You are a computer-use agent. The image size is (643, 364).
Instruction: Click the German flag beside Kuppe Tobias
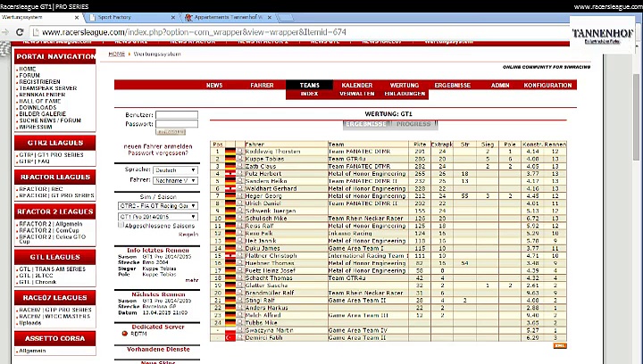[x=230, y=158]
